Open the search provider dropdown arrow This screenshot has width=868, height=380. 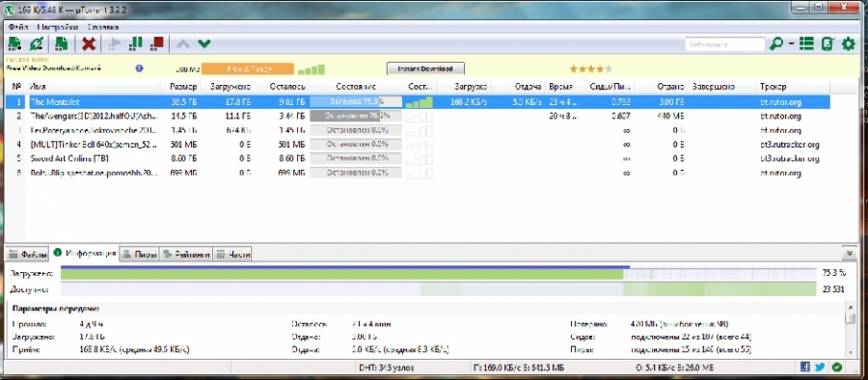coord(791,43)
